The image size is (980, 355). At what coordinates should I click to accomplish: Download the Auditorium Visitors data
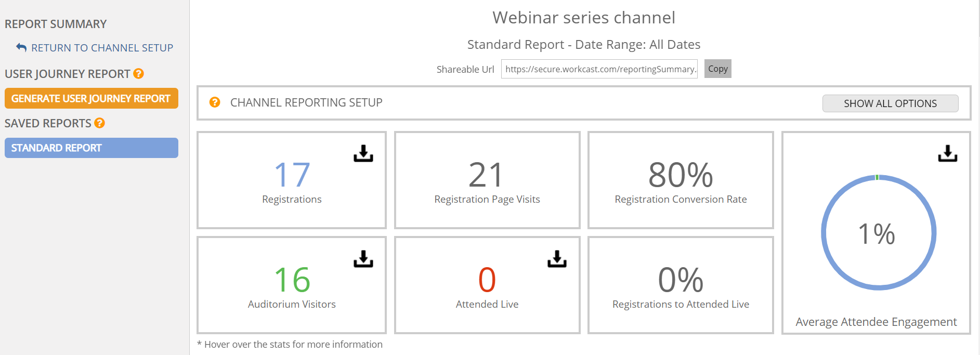[x=363, y=258]
